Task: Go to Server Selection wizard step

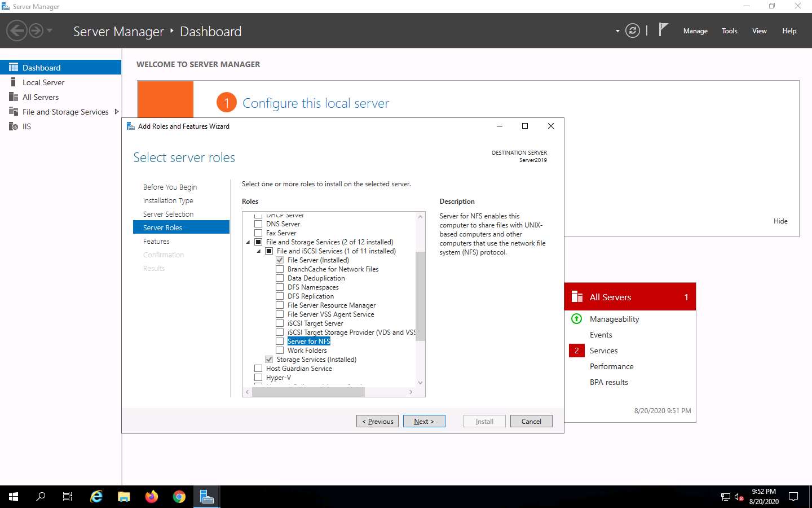Action: [x=168, y=214]
